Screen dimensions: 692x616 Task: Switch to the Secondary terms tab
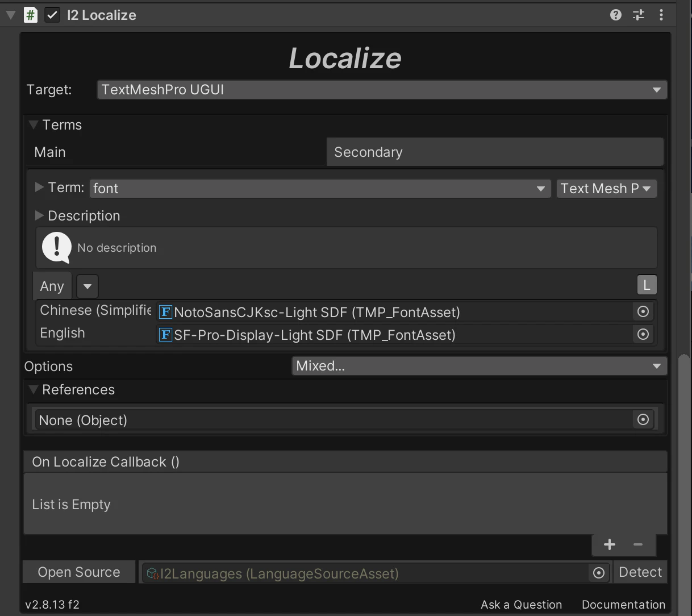pyautogui.click(x=495, y=152)
